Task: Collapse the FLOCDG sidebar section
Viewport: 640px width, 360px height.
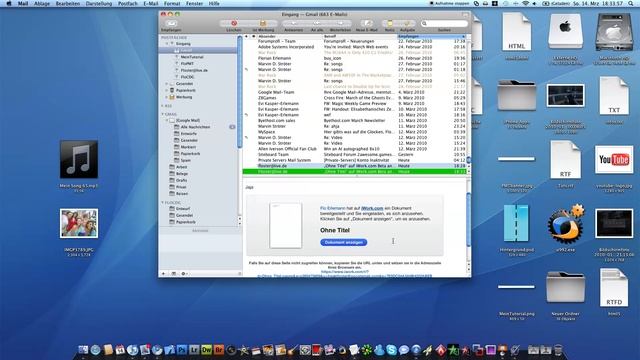Action: (163, 202)
